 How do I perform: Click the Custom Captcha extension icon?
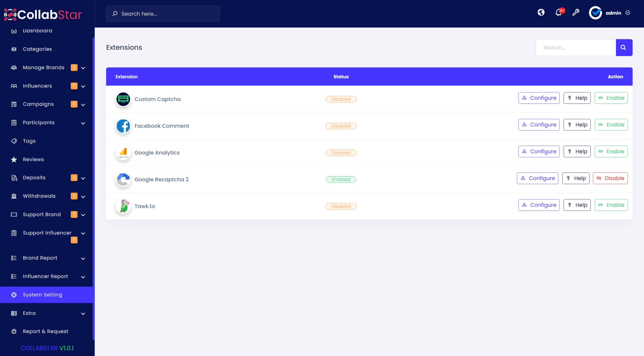[x=123, y=99]
